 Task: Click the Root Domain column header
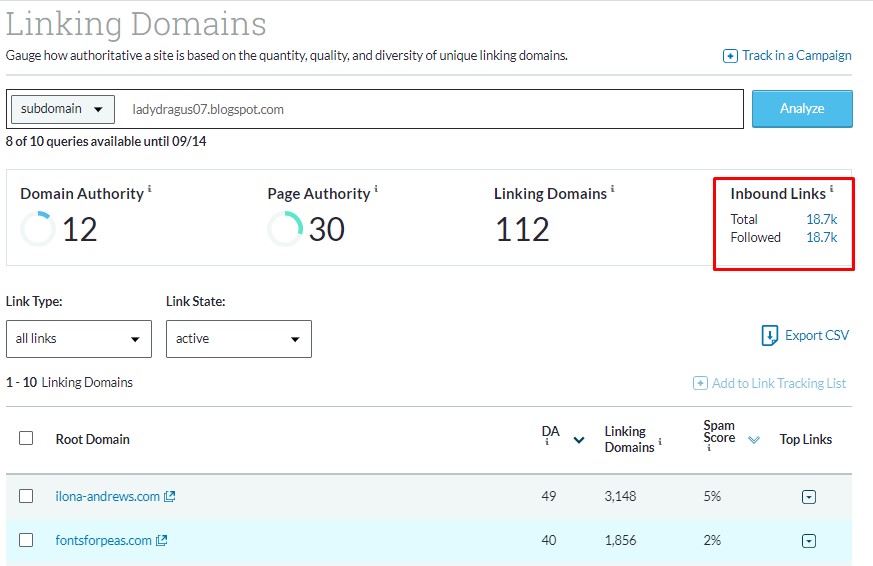92,439
